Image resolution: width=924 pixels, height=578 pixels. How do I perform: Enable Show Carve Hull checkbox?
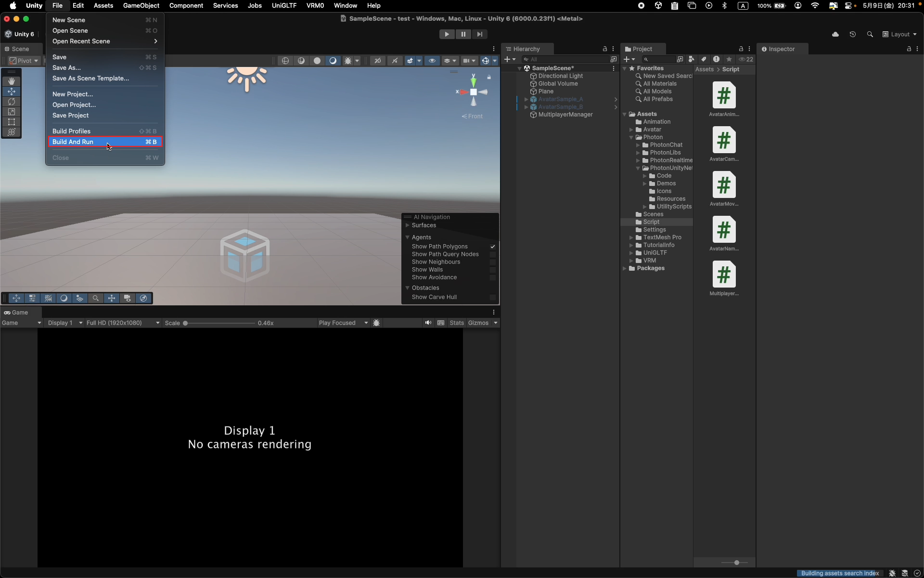click(493, 297)
